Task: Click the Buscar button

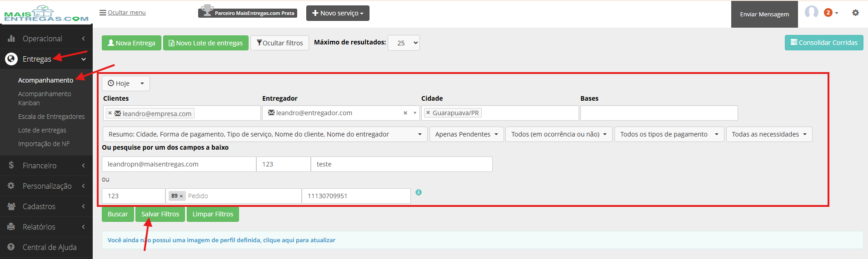Action: click(x=118, y=214)
